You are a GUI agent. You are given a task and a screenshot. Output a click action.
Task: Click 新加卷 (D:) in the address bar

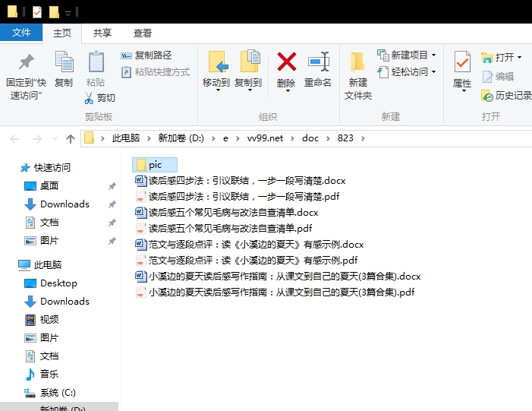181,138
